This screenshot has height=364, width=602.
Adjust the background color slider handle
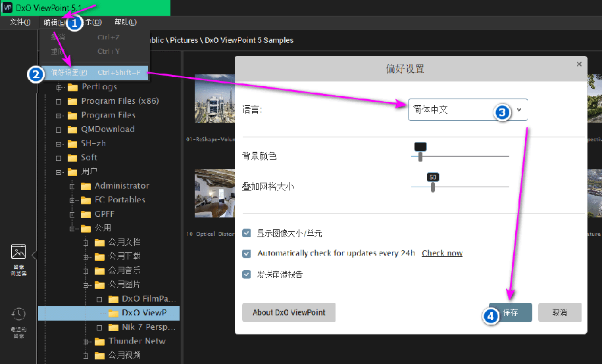click(420, 156)
